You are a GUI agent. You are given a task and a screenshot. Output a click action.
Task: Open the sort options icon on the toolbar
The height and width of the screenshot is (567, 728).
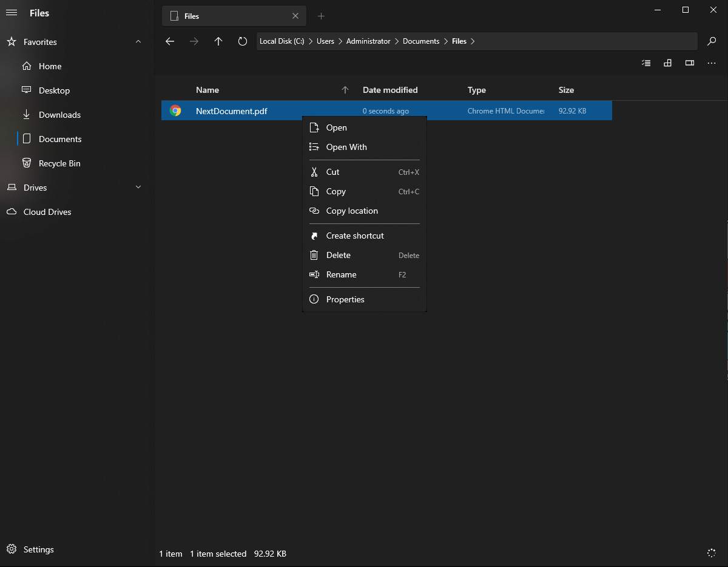click(x=645, y=63)
